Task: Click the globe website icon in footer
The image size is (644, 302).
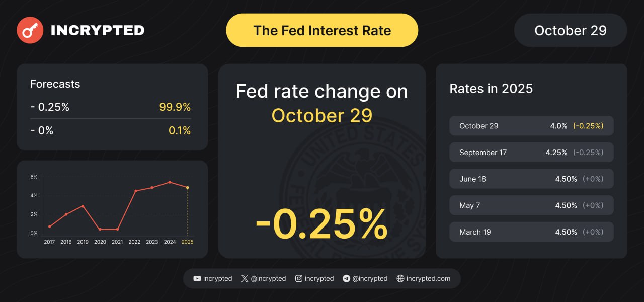Action: pos(400,278)
